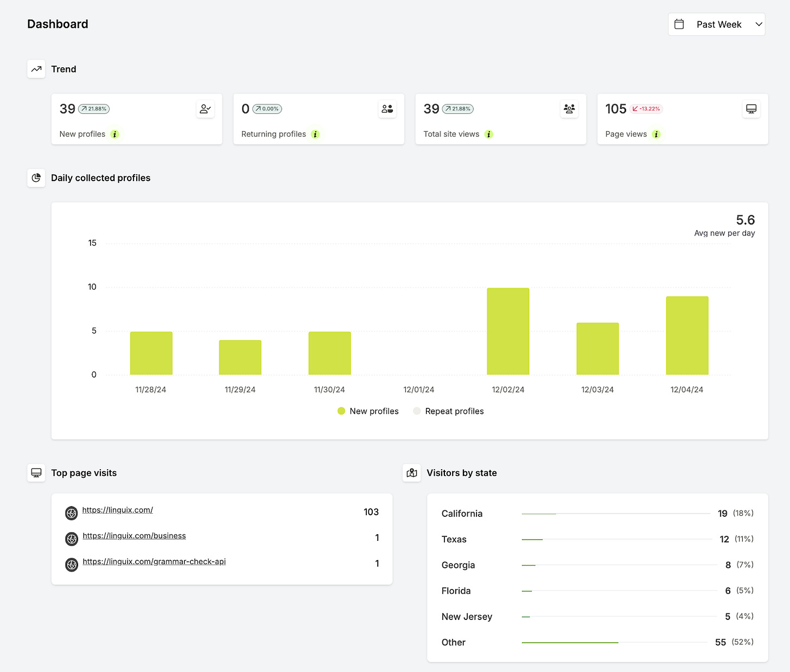The height and width of the screenshot is (672, 790).
Task: Click the 11/28/24 chart bar
Action: point(151,353)
